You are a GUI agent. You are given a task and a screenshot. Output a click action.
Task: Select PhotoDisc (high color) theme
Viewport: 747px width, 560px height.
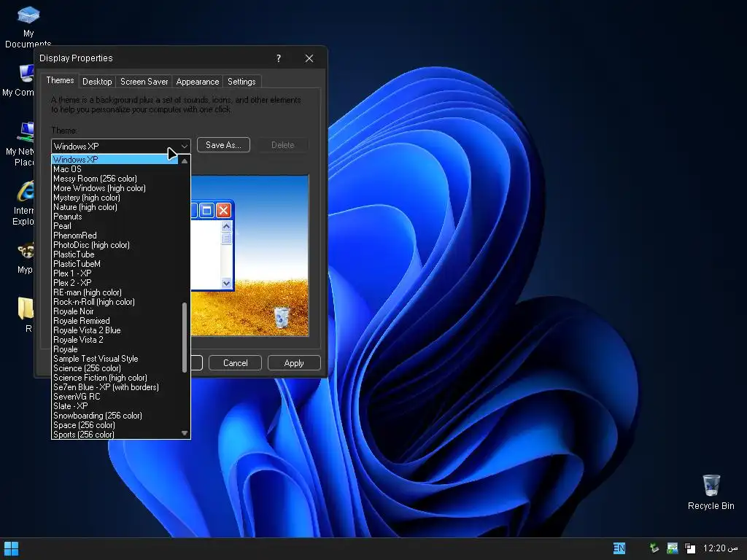coord(115,245)
